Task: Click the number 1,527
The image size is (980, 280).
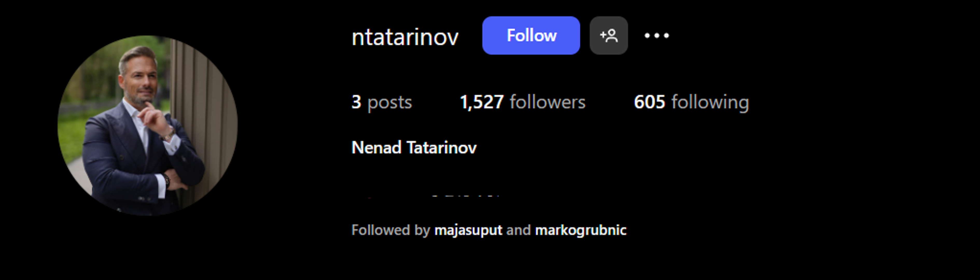Action: [x=482, y=102]
